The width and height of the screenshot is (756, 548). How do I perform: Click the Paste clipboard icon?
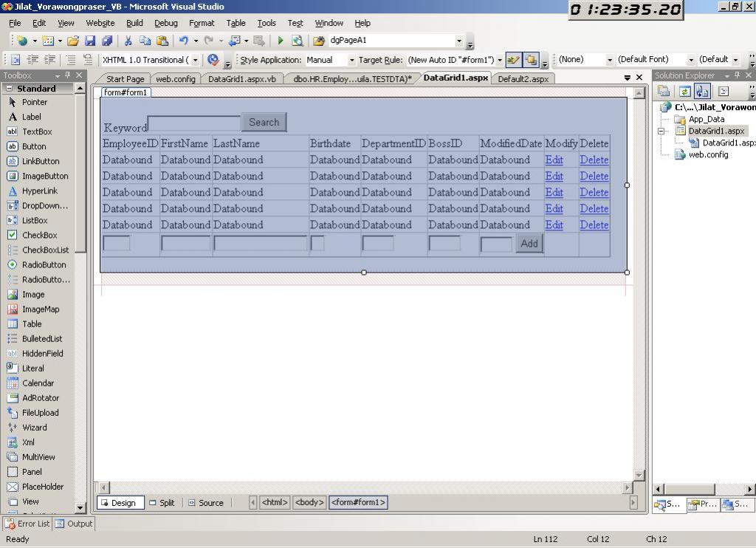pyautogui.click(x=162, y=41)
